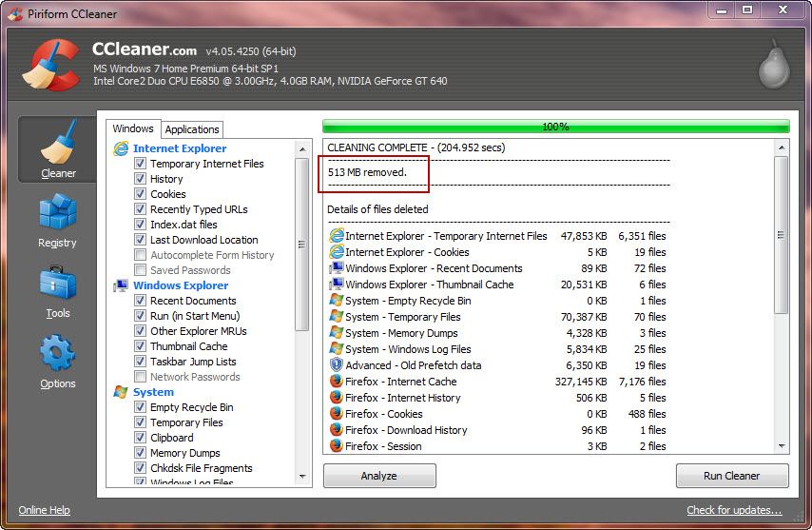Click the Run Cleaner button

732,476
